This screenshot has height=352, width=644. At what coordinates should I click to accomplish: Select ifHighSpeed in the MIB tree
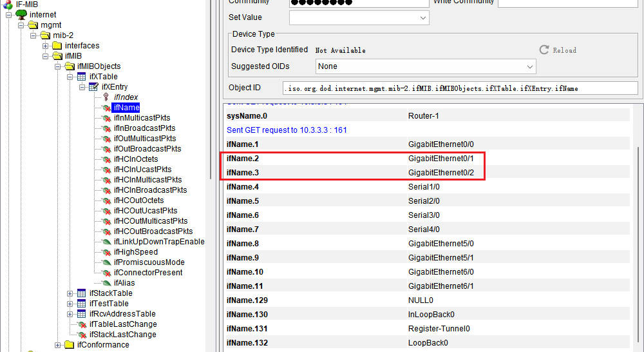point(135,252)
